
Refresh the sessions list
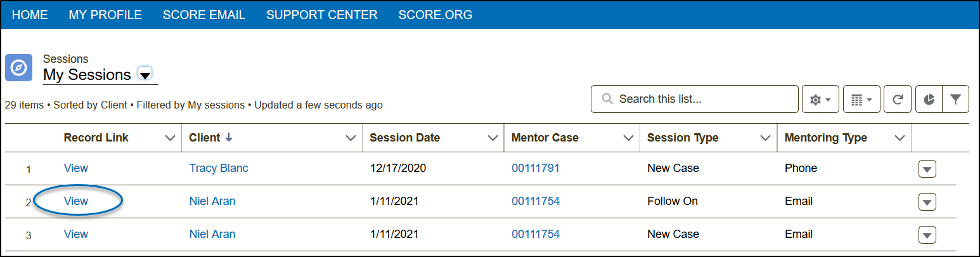point(897,100)
